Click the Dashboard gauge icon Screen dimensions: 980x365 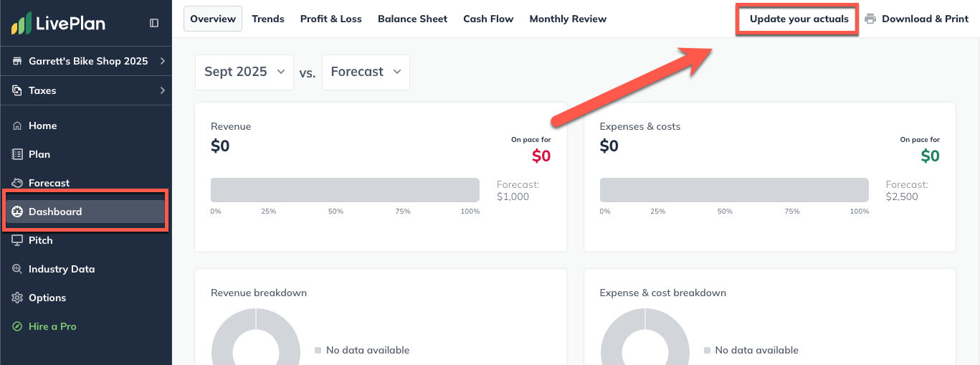[17, 212]
